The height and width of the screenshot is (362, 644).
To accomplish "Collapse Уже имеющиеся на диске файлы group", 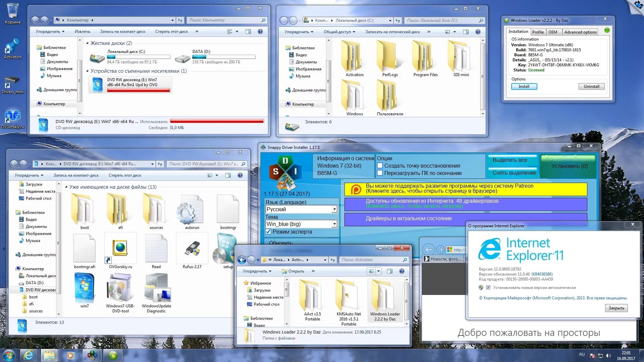I will [x=66, y=187].
